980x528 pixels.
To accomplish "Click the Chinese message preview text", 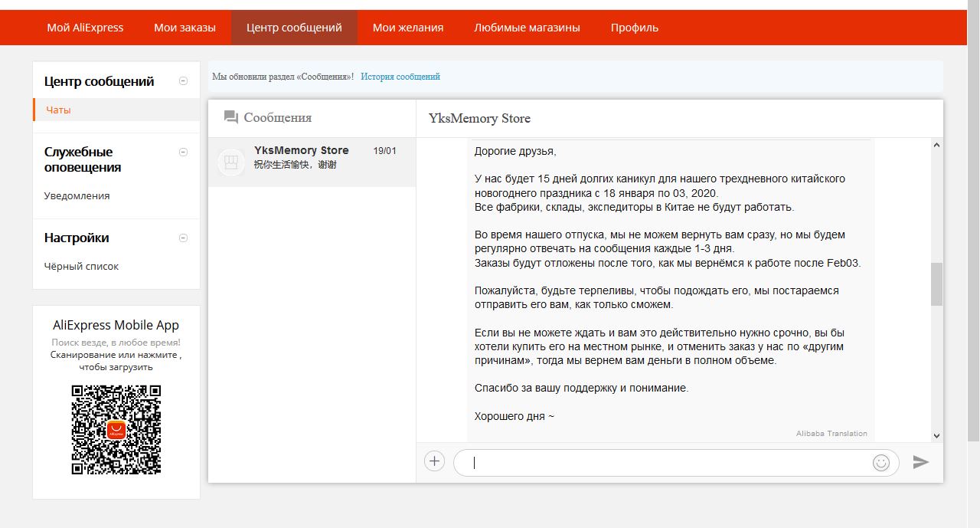I will click(x=295, y=165).
